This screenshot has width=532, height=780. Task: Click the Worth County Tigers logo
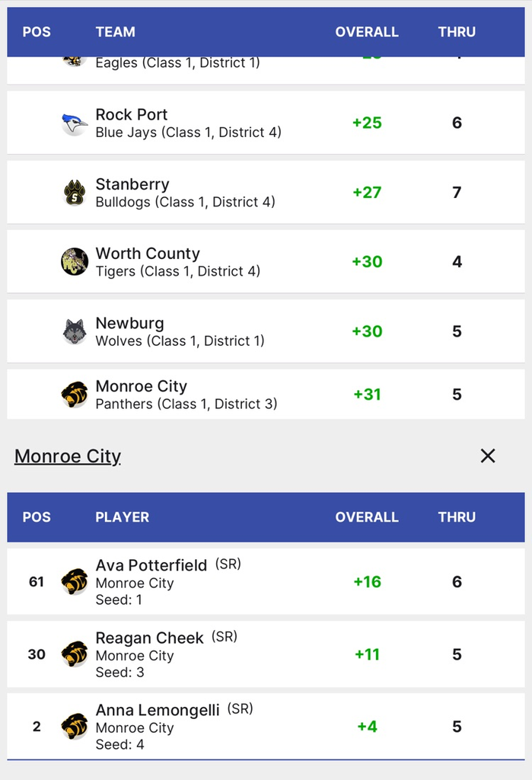(75, 262)
